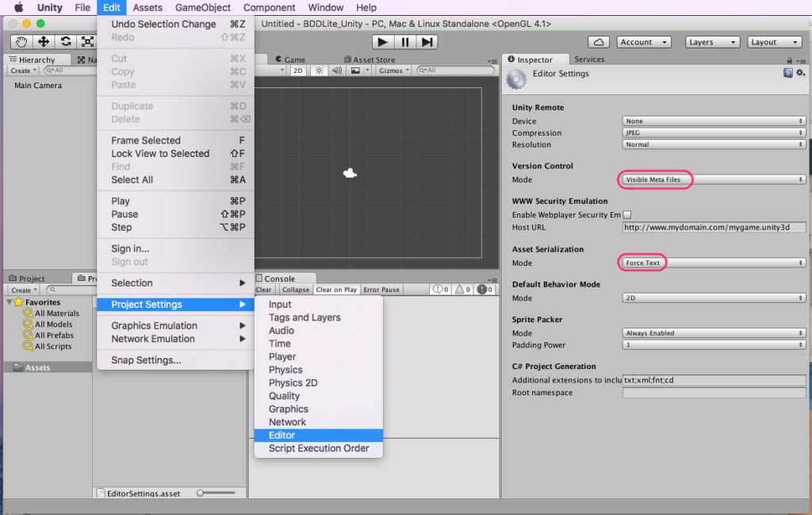The width and height of the screenshot is (812, 515).
Task: Open the GameObject menu
Action: pos(203,7)
